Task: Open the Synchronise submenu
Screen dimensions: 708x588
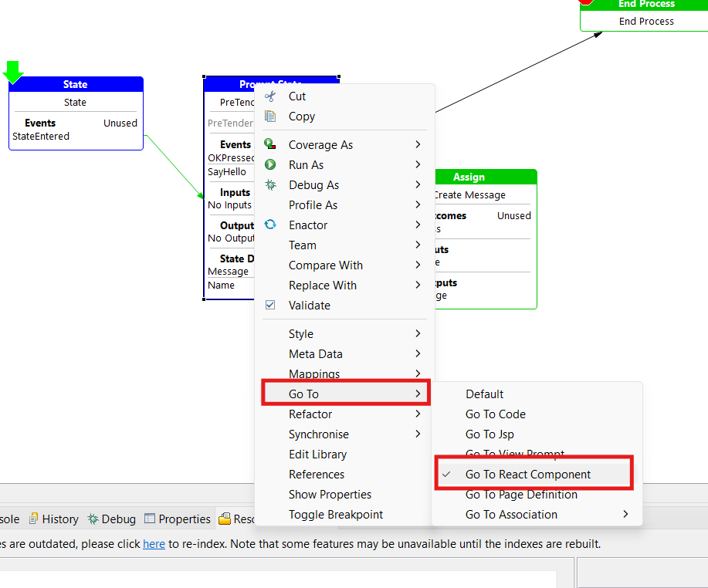Action: [344, 434]
